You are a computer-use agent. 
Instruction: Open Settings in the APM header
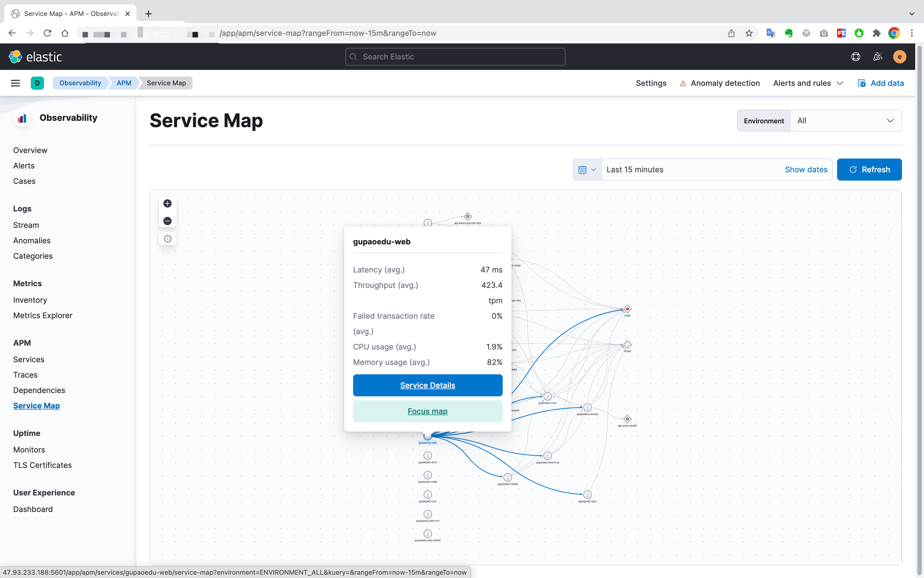(651, 83)
